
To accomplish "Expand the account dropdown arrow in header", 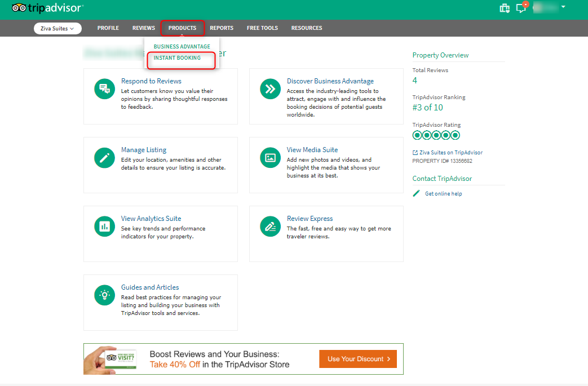I will (x=563, y=7).
